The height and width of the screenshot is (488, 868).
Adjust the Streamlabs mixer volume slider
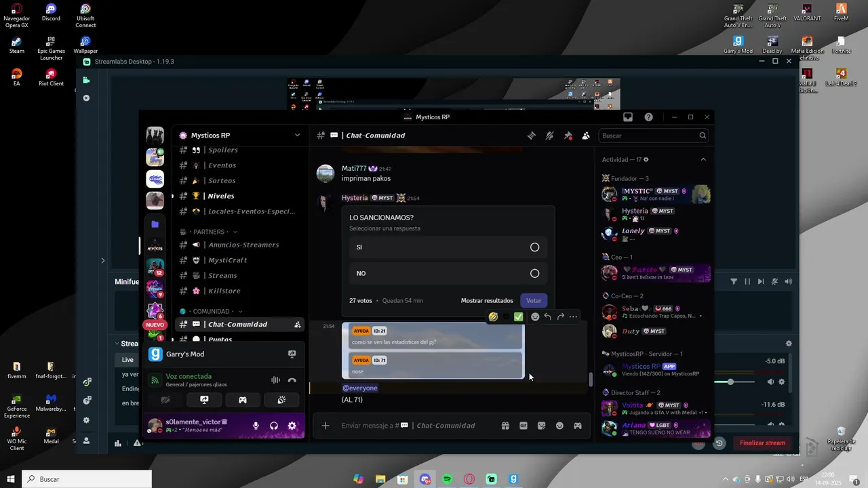coord(730,382)
